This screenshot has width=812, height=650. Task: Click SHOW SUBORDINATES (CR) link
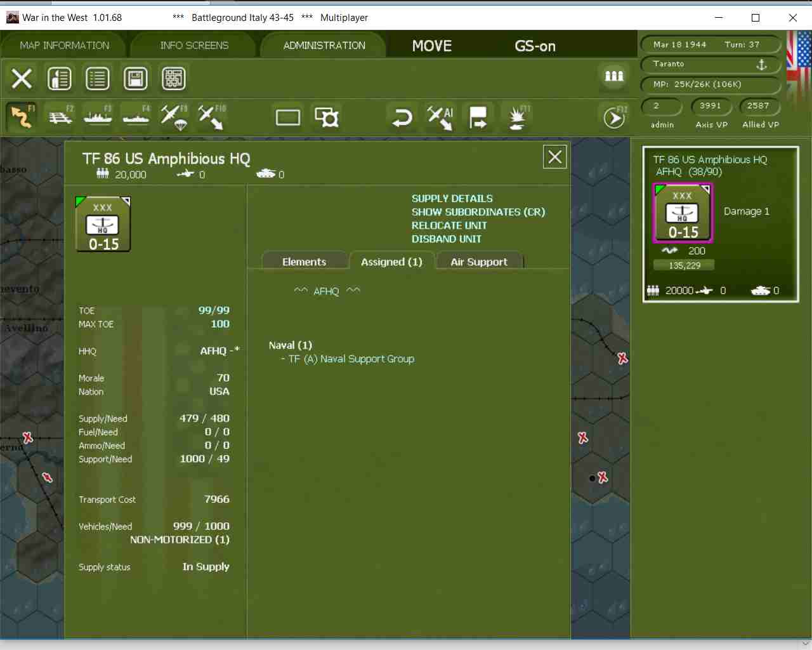(478, 212)
